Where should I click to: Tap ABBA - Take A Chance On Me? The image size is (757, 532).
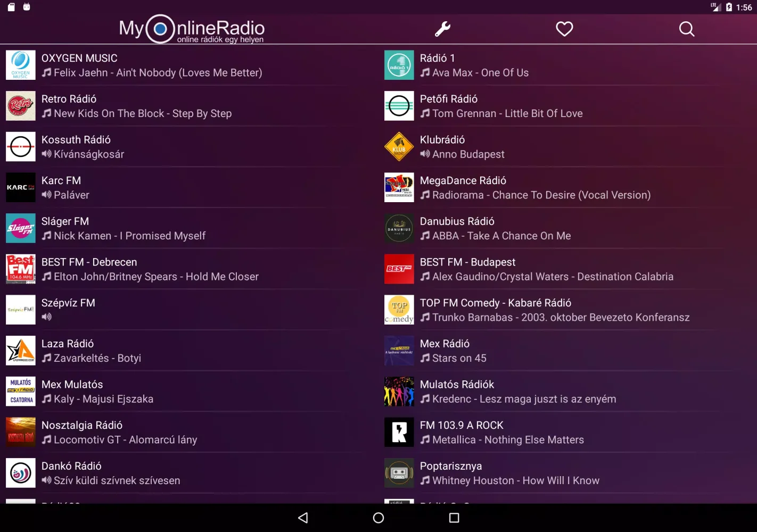(501, 236)
